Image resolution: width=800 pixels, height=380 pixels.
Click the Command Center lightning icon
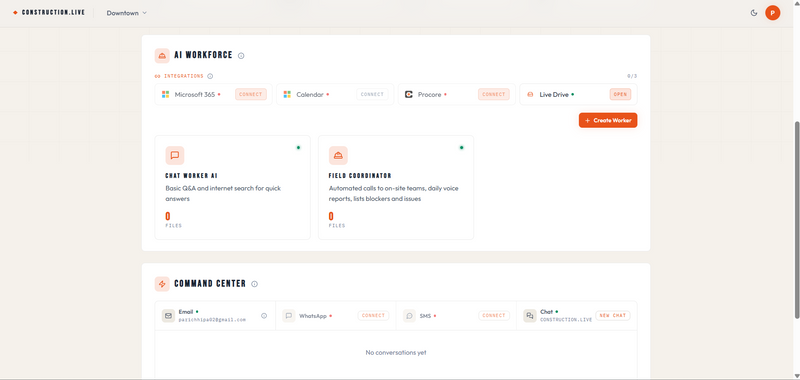tap(162, 284)
